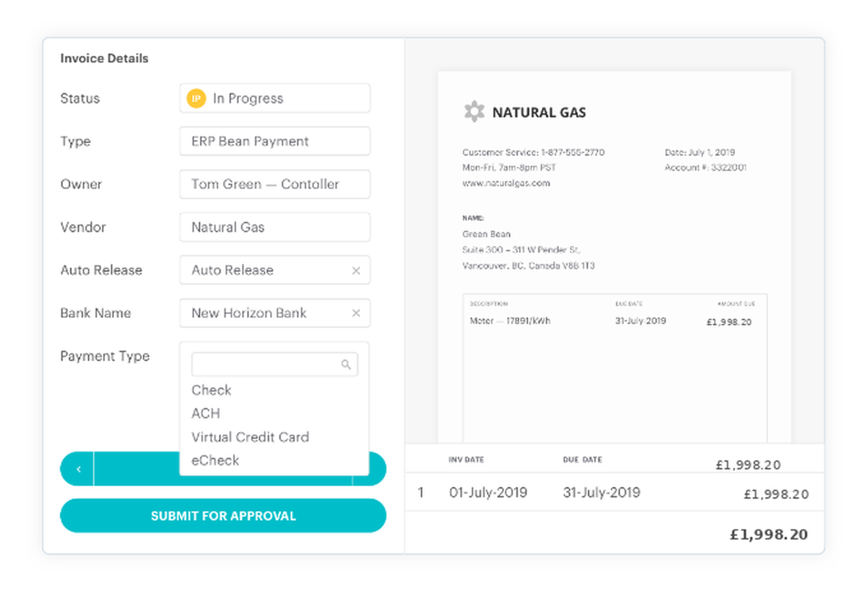866x616 pixels.
Task: Open the Auto Release dropdown field
Action: coord(275,270)
